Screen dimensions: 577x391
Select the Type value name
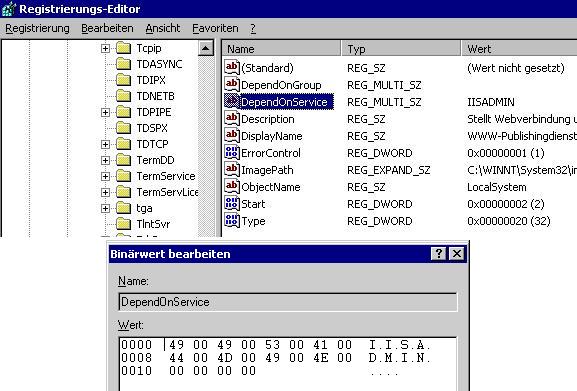click(253, 221)
